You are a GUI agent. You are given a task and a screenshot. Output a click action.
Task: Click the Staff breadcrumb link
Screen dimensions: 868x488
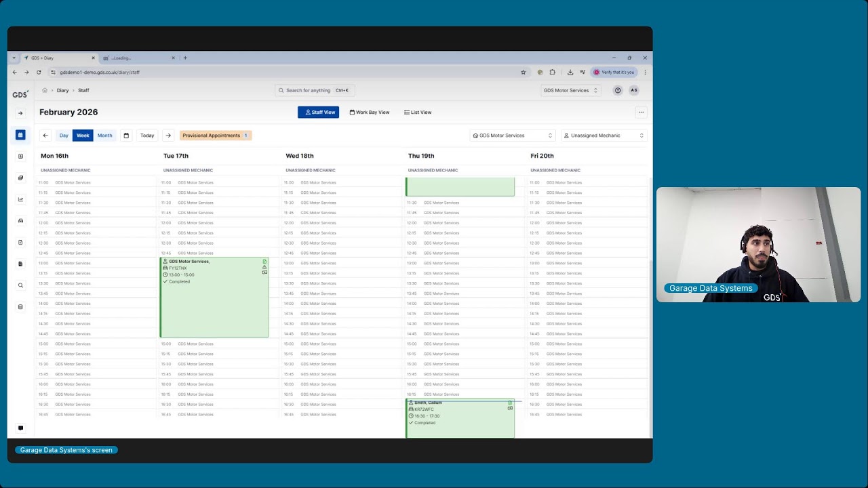(x=83, y=90)
